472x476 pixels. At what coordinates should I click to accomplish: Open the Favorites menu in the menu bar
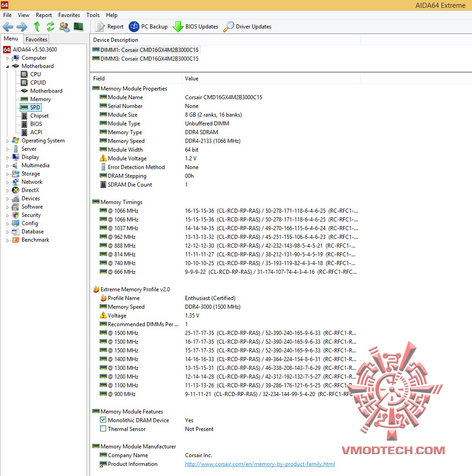(69, 15)
